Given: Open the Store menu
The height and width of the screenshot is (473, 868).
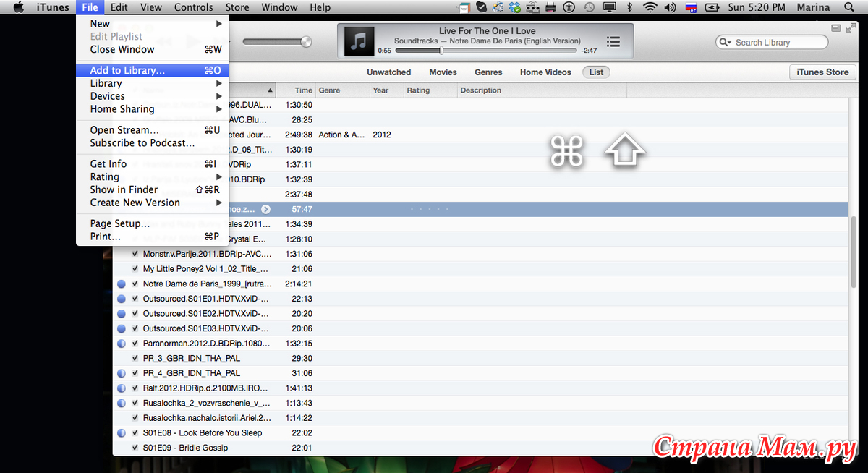Looking at the screenshot, I should tap(237, 7).
